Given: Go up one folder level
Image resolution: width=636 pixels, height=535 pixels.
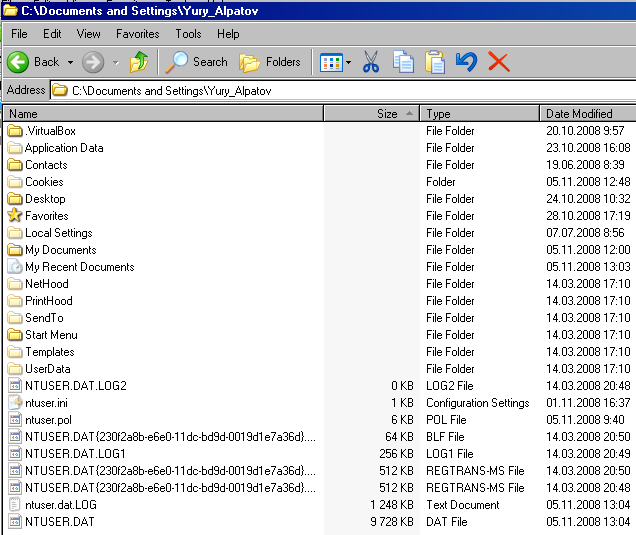Looking at the screenshot, I should click(139, 62).
